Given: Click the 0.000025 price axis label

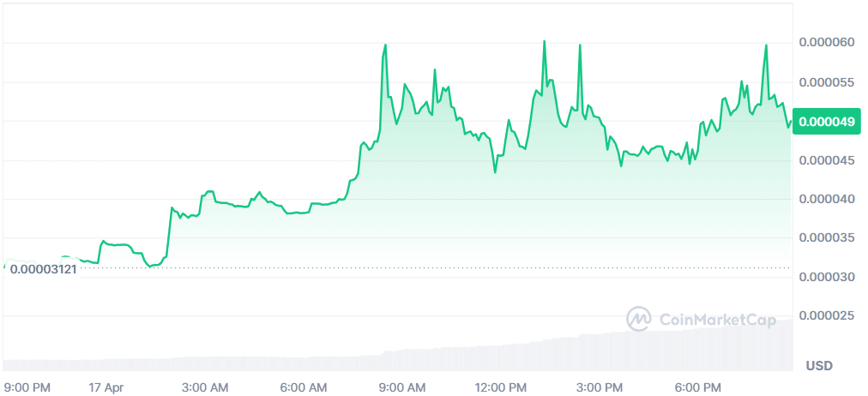Looking at the screenshot, I should pos(826,316).
